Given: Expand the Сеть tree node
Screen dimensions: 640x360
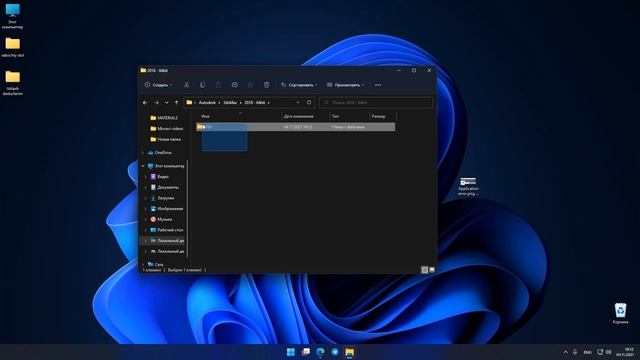Looking at the screenshot, I should [143, 264].
